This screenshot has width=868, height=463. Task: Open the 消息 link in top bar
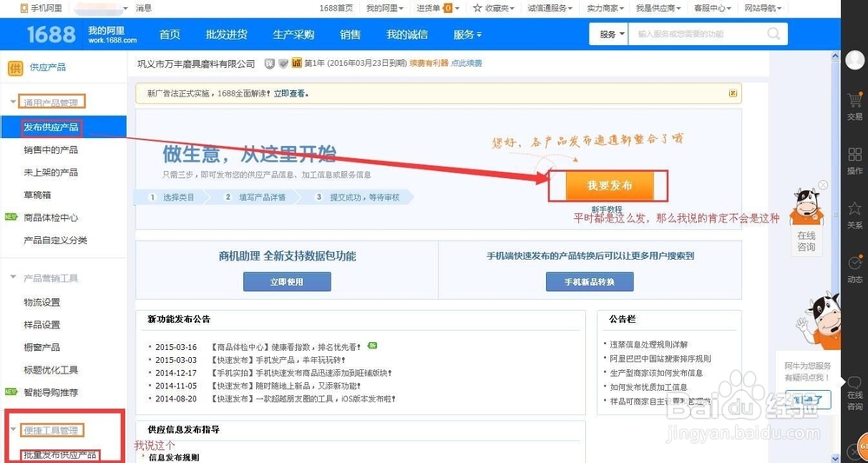point(144,9)
